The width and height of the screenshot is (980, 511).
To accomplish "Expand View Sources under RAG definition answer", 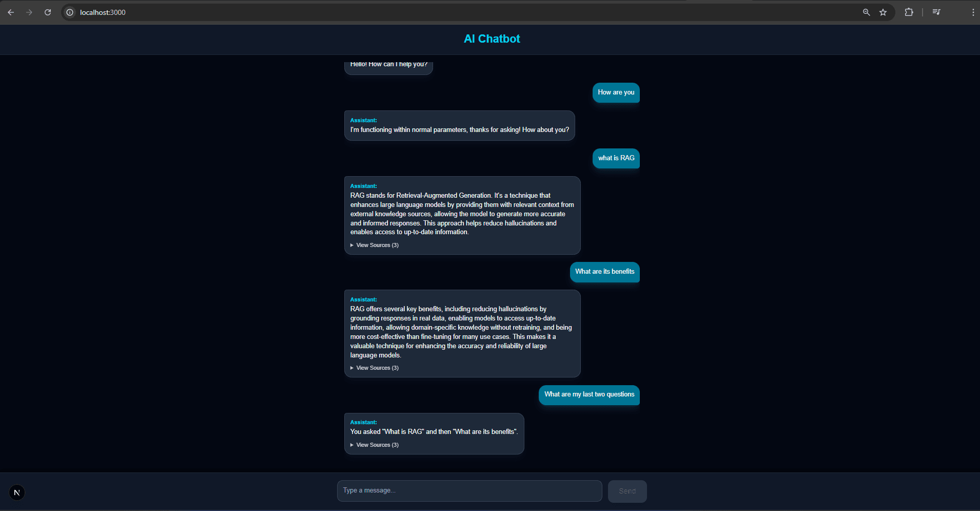I will [x=375, y=245].
